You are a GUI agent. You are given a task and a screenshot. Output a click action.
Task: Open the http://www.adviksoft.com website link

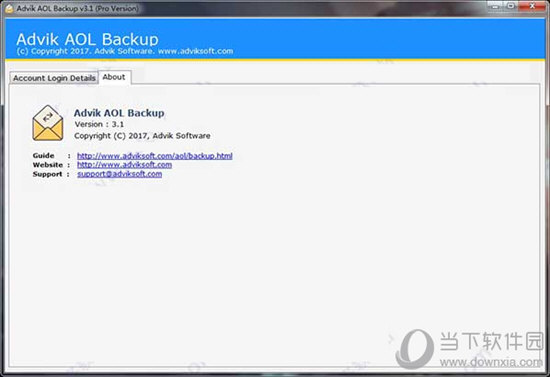[x=125, y=165]
